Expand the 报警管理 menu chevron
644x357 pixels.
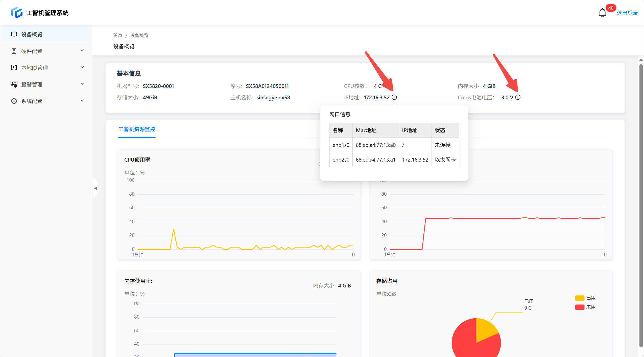pyautogui.click(x=82, y=84)
